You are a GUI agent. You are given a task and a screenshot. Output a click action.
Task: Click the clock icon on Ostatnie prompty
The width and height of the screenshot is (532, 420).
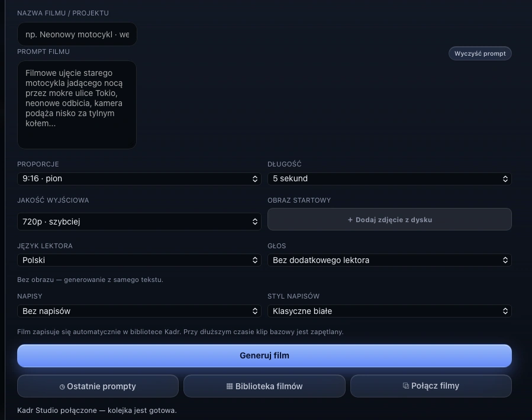point(62,387)
